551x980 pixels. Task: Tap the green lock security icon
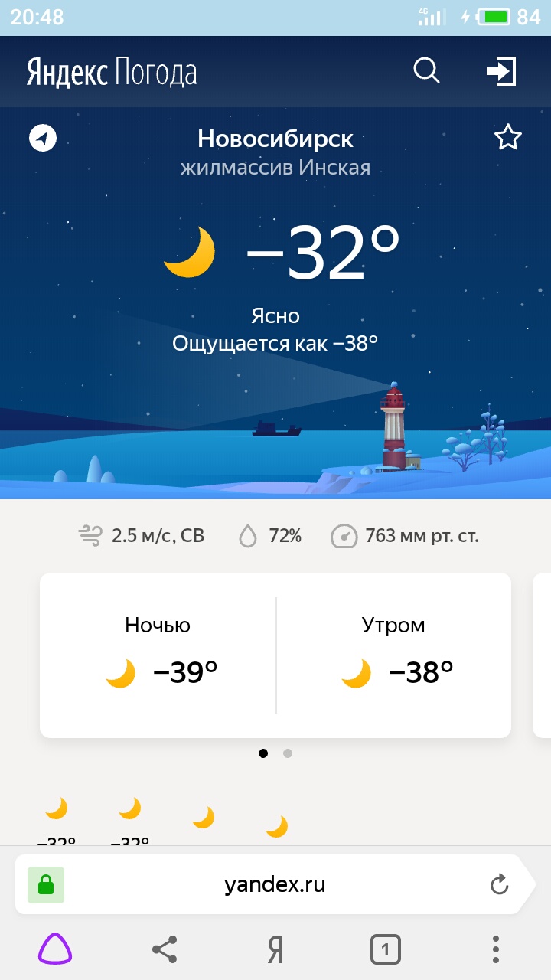(x=46, y=885)
